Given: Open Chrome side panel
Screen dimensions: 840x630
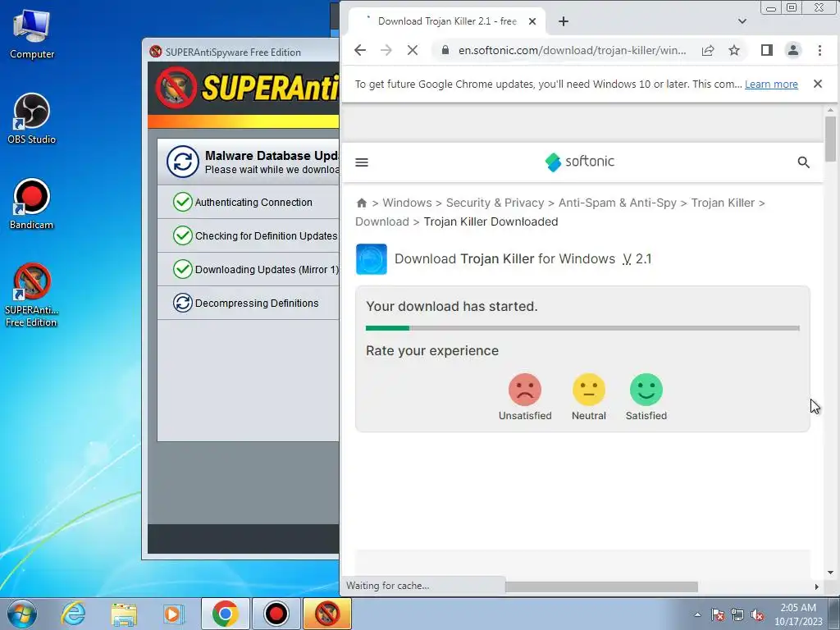Looking at the screenshot, I should [x=767, y=50].
